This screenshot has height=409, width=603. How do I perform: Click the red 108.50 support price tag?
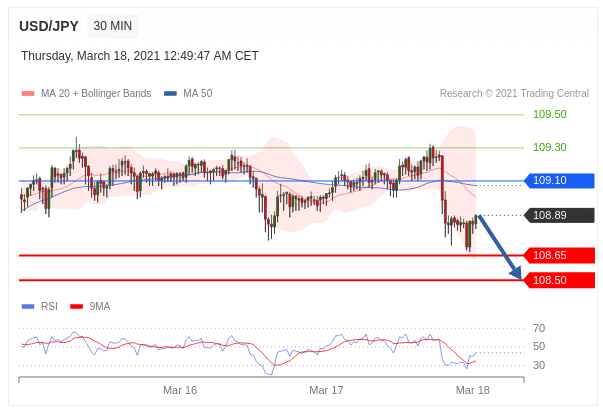pyautogui.click(x=560, y=280)
